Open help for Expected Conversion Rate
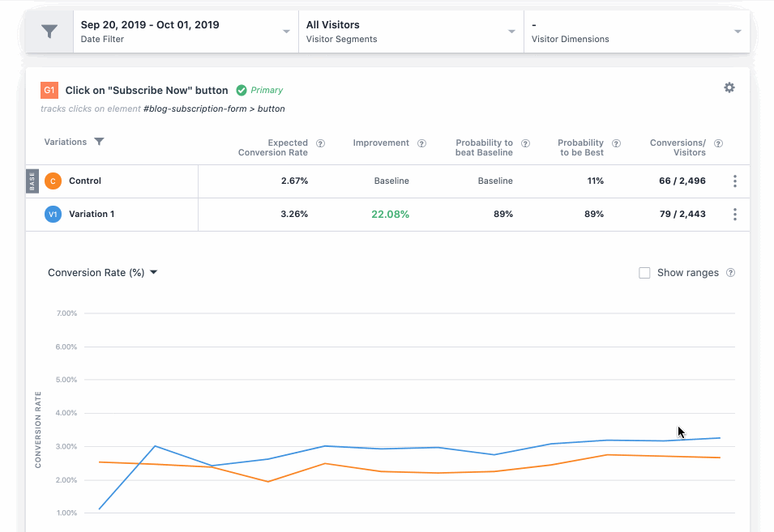The image size is (774, 532). click(x=320, y=143)
